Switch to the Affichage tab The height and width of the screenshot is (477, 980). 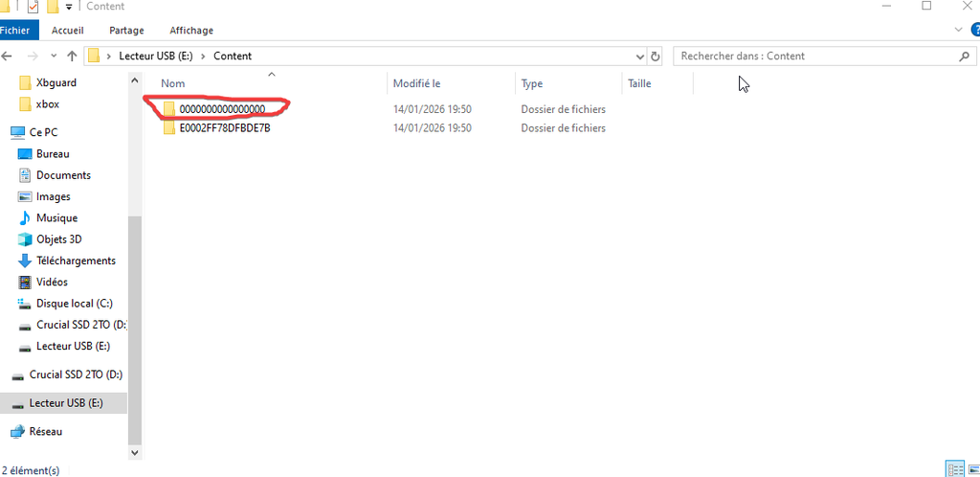pyautogui.click(x=191, y=31)
